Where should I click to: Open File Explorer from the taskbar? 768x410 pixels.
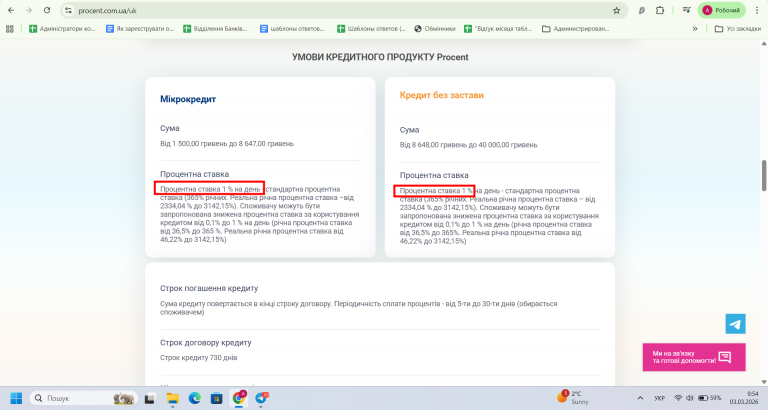172,398
